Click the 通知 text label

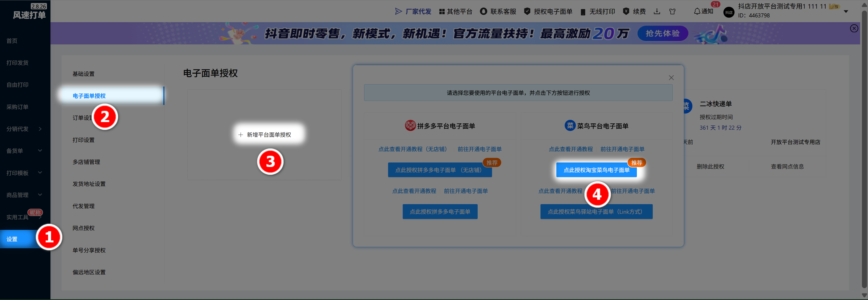pyautogui.click(x=707, y=11)
